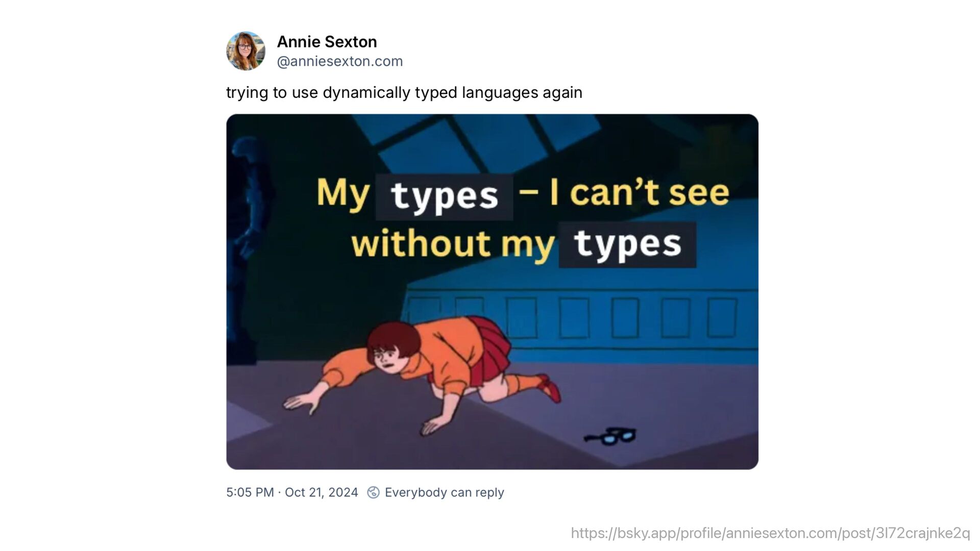Open the bsky.app post URL at bottom

(x=770, y=533)
